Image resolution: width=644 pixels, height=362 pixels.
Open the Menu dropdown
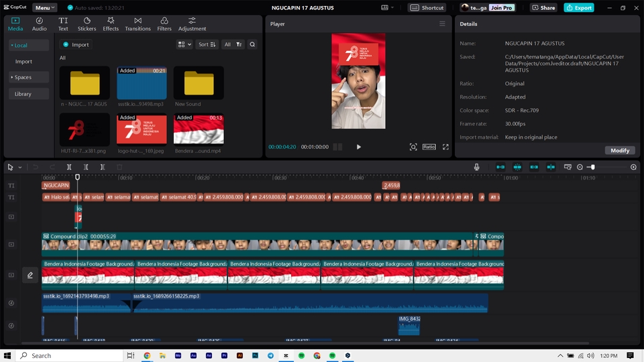click(x=45, y=7)
